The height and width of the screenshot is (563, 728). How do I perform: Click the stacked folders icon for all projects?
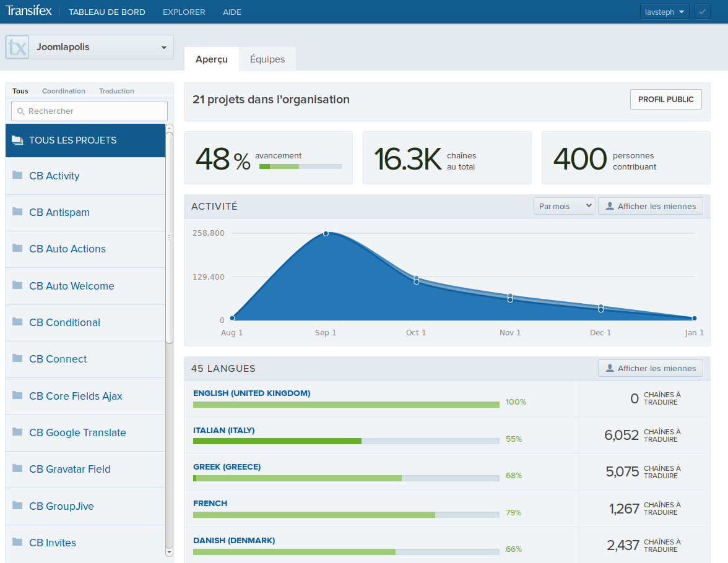click(17, 140)
